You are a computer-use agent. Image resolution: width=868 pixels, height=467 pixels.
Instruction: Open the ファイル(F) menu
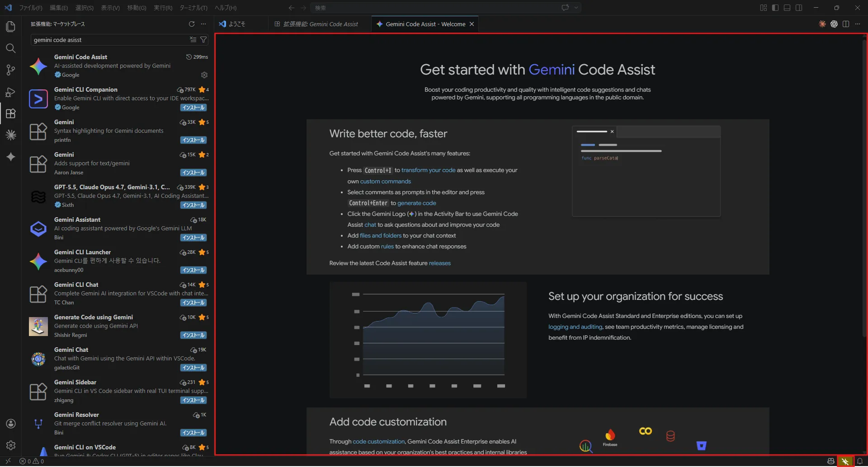click(x=31, y=8)
